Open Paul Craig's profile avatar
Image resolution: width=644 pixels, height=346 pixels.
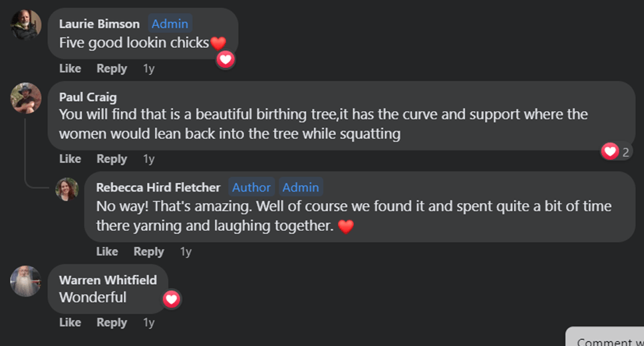(x=27, y=98)
